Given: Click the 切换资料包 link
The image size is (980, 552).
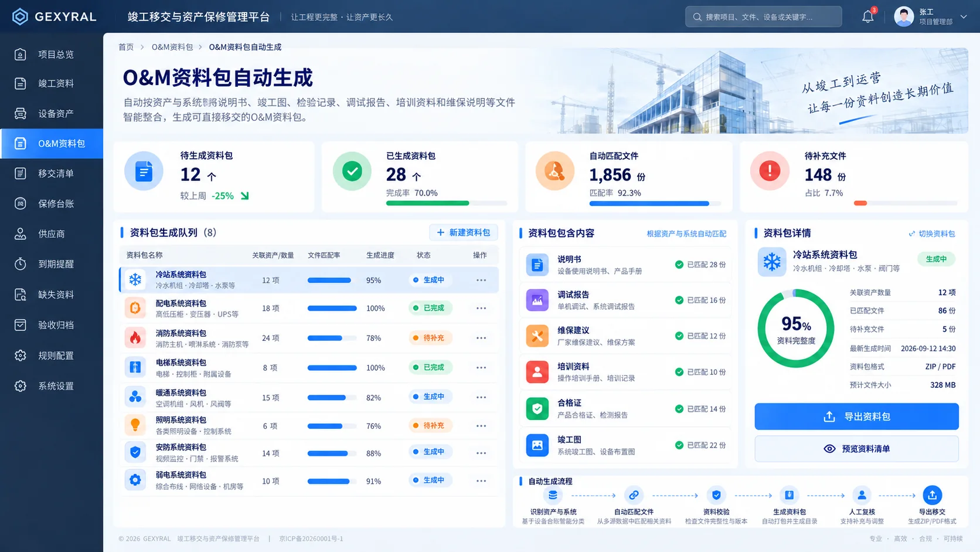Looking at the screenshot, I should 931,233.
